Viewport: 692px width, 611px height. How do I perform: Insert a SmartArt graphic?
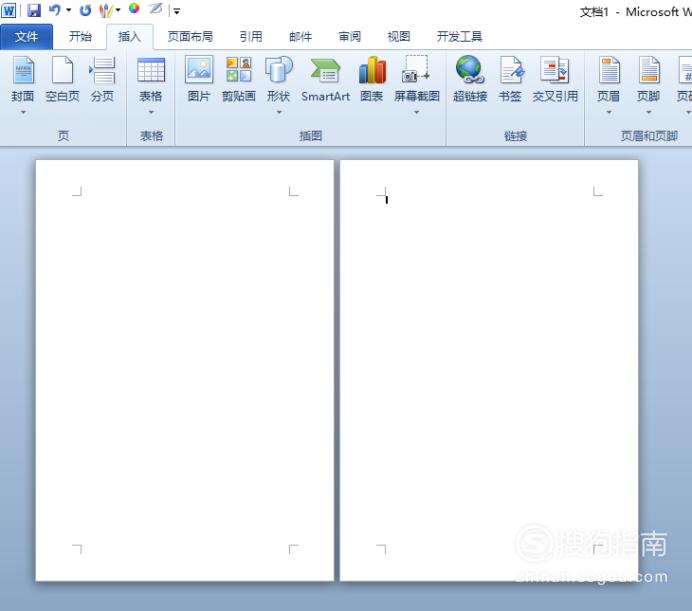coord(325,79)
